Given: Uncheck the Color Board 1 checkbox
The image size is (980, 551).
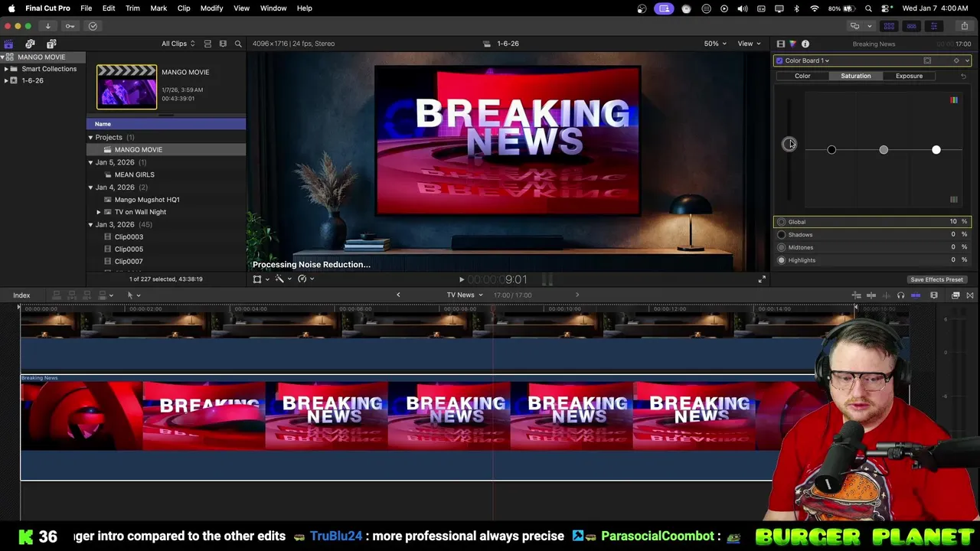Looking at the screenshot, I should [x=779, y=60].
